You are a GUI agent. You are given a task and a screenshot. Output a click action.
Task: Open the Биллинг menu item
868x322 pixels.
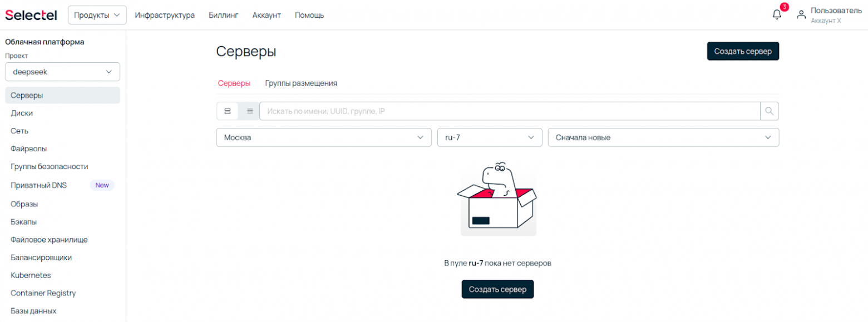224,15
